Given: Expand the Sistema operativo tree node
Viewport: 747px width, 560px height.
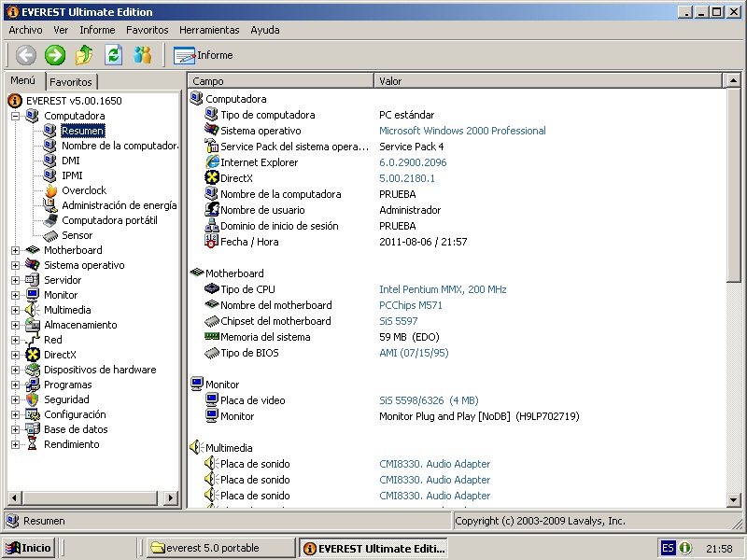Looking at the screenshot, I should click(x=15, y=265).
